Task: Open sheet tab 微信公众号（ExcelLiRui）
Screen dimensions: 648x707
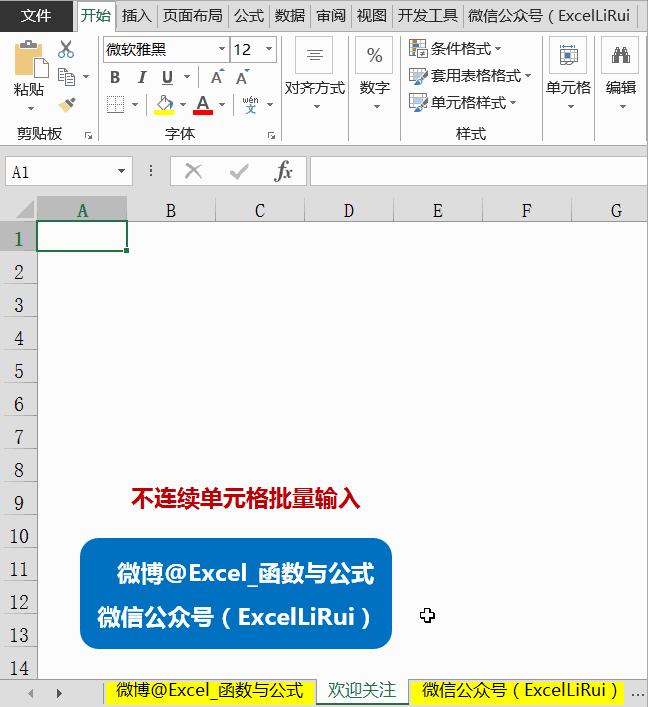Action: 519,691
